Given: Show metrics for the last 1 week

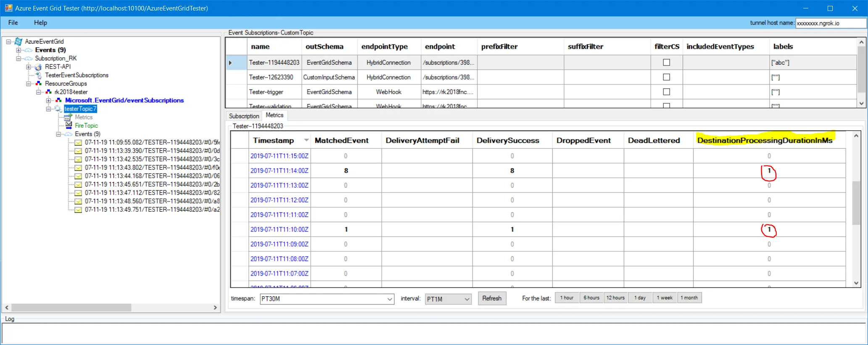Looking at the screenshot, I should pyautogui.click(x=665, y=298).
